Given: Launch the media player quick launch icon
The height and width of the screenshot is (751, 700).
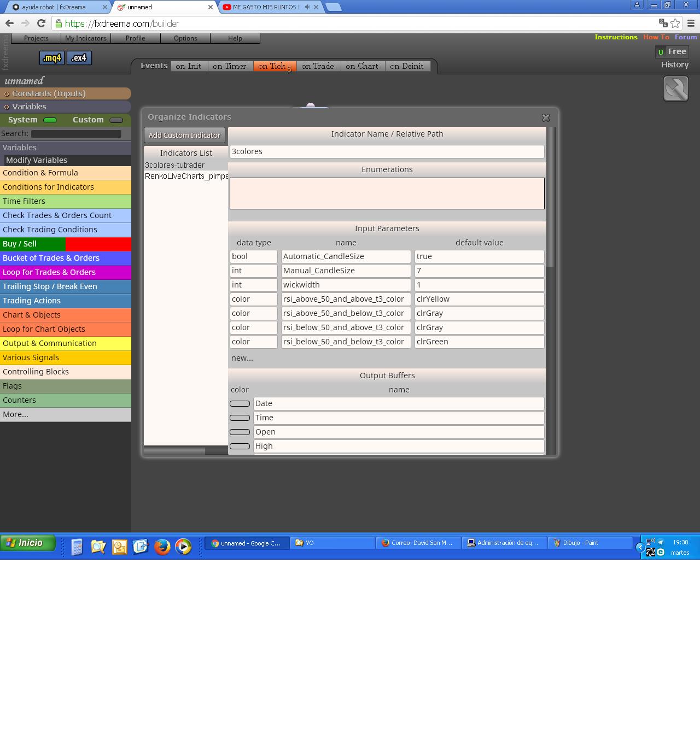Looking at the screenshot, I should click(x=183, y=547).
